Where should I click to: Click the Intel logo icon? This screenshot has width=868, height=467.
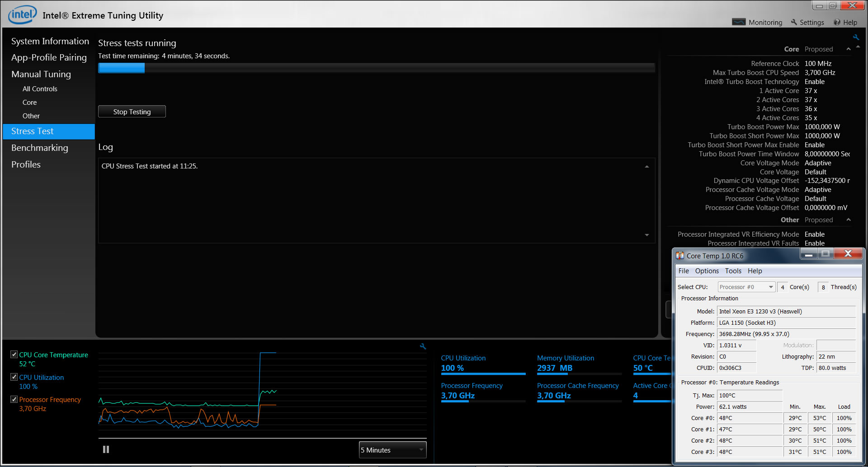click(22, 15)
